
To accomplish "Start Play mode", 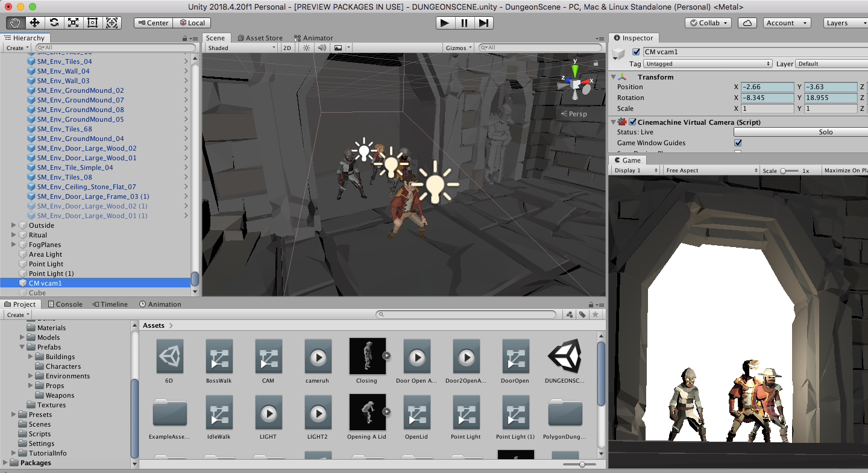I will (x=445, y=23).
